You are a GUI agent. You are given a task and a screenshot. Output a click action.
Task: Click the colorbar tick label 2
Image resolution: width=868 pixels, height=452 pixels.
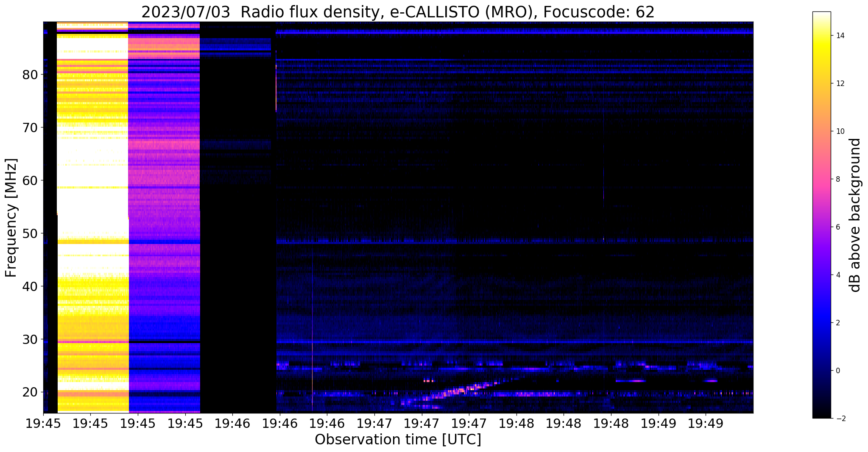click(x=837, y=323)
